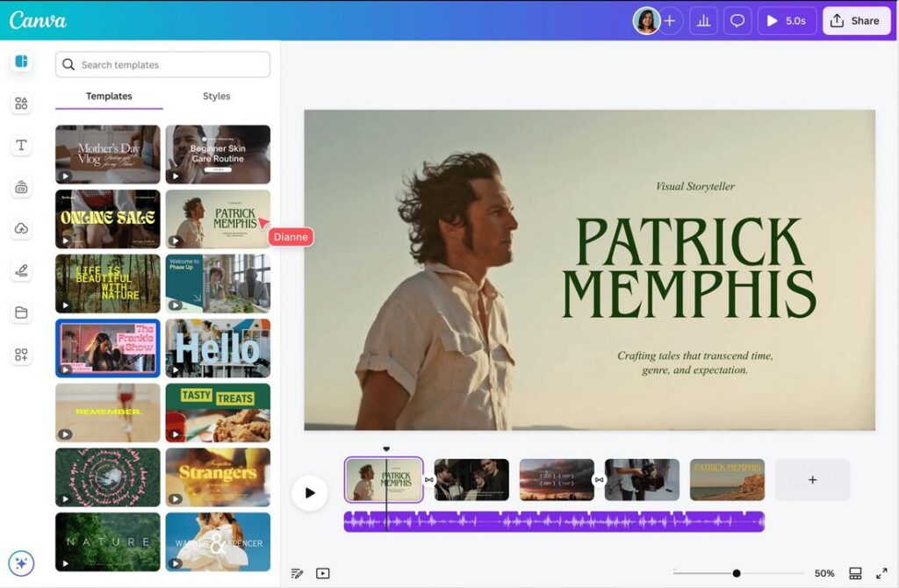Image resolution: width=899 pixels, height=588 pixels.
Task: Open the Elements panel in the sidebar
Action: 21,103
